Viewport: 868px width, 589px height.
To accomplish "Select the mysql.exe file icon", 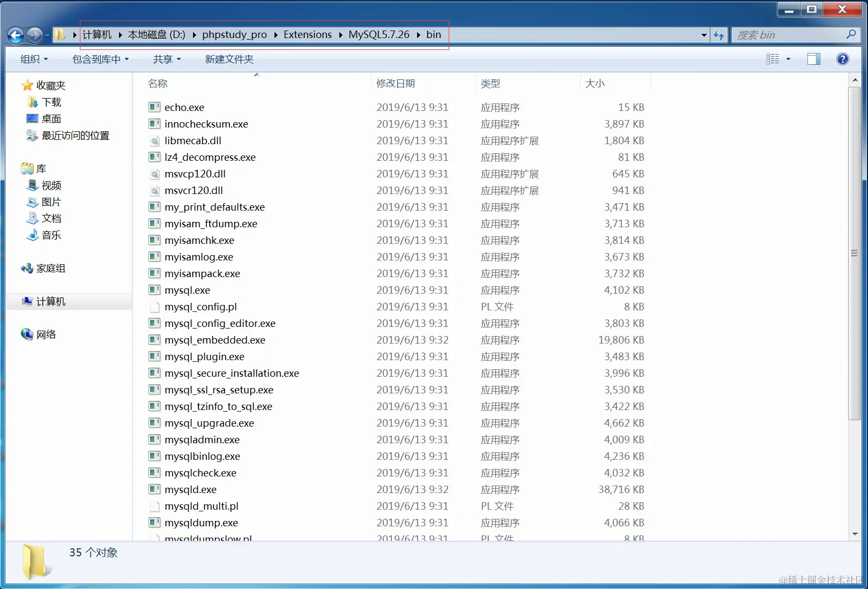I will [154, 290].
